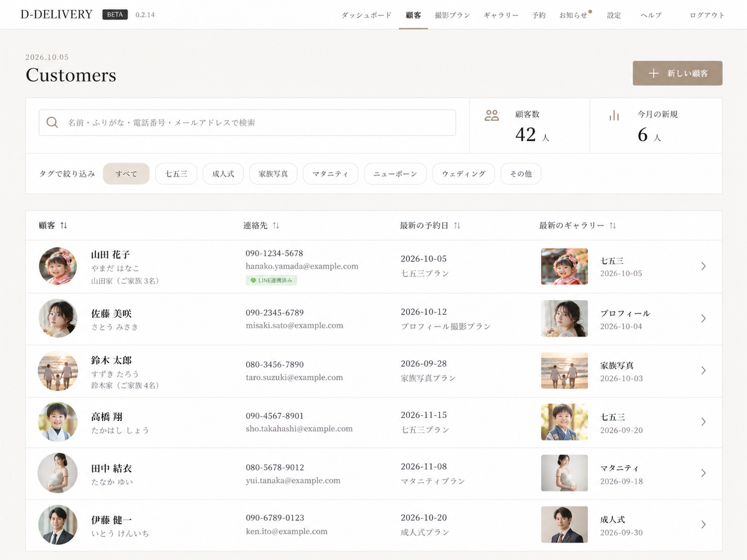Image resolution: width=747 pixels, height=560 pixels.
Task: Click 伊藤 健一 avatar photo
Action: coord(58,524)
